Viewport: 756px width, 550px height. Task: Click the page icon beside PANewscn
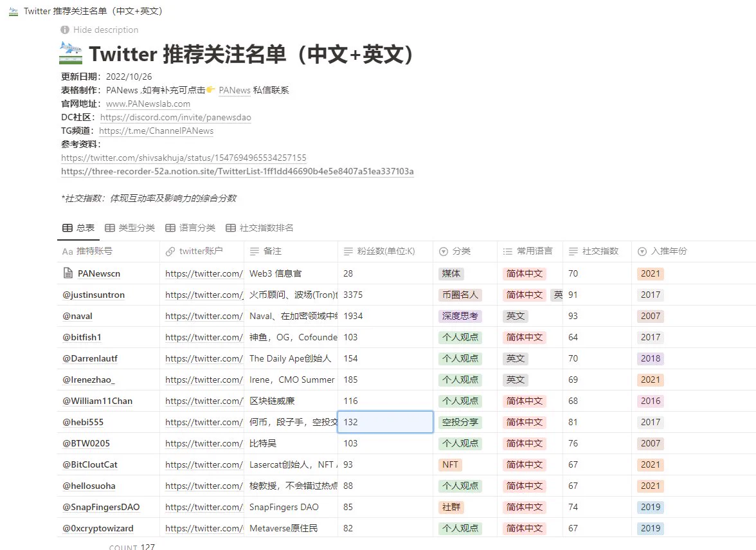[x=68, y=273]
